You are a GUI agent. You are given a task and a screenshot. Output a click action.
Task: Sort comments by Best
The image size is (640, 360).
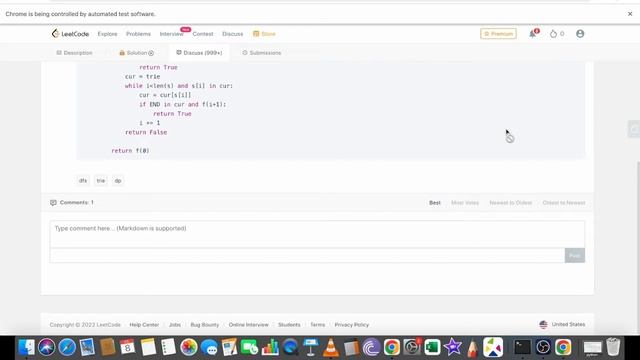pos(435,203)
